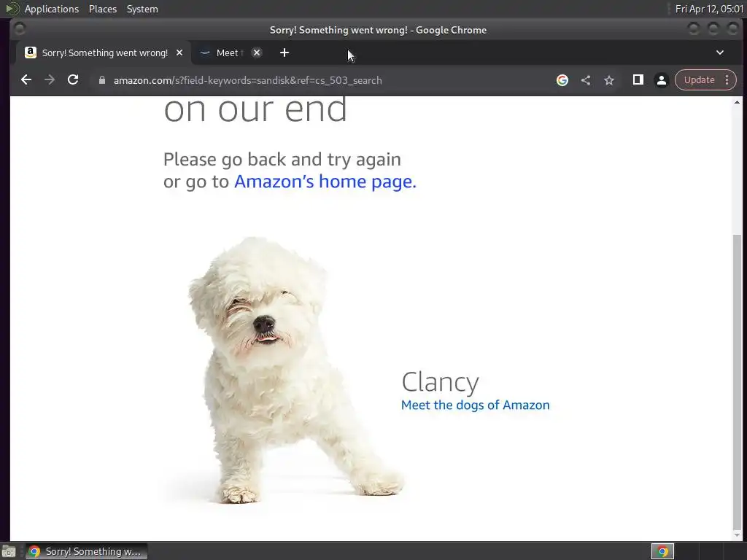
Task: Click the window menu button in the title bar
Action: pyautogui.click(x=20, y=29)
